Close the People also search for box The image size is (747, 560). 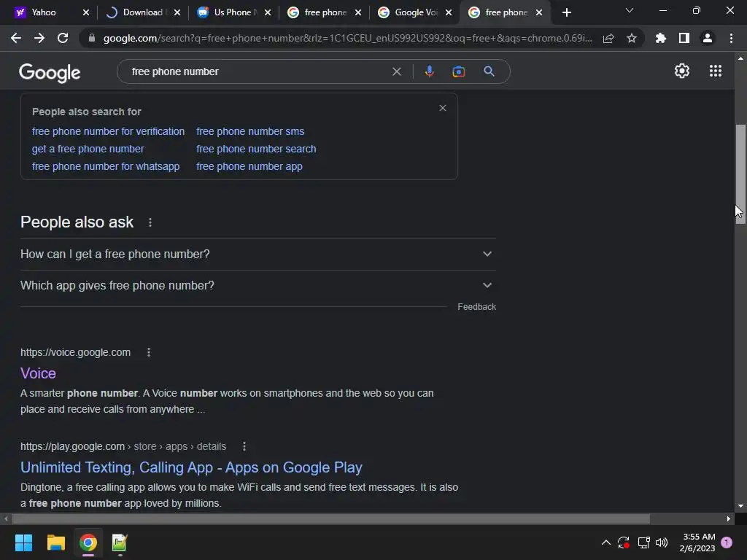(x=443, y=108)
